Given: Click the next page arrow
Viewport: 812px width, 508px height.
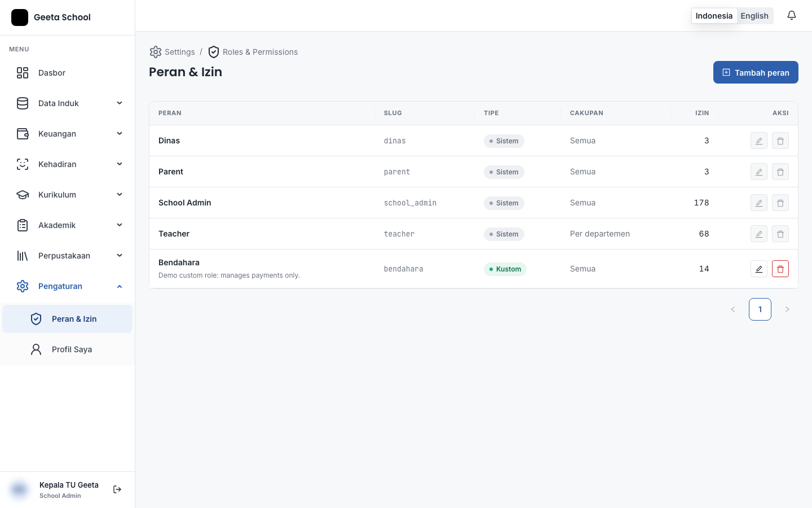Looking at the screenshot, I should point(787,309).
